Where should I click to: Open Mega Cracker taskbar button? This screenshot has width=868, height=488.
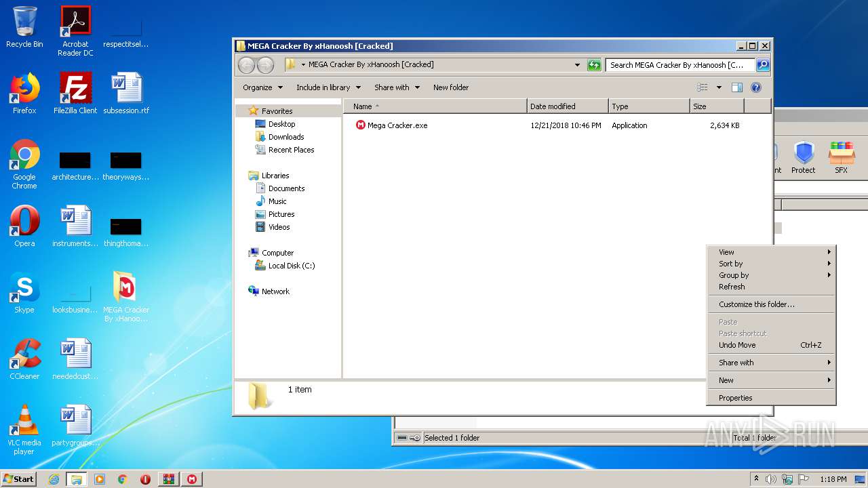point(192,479)
